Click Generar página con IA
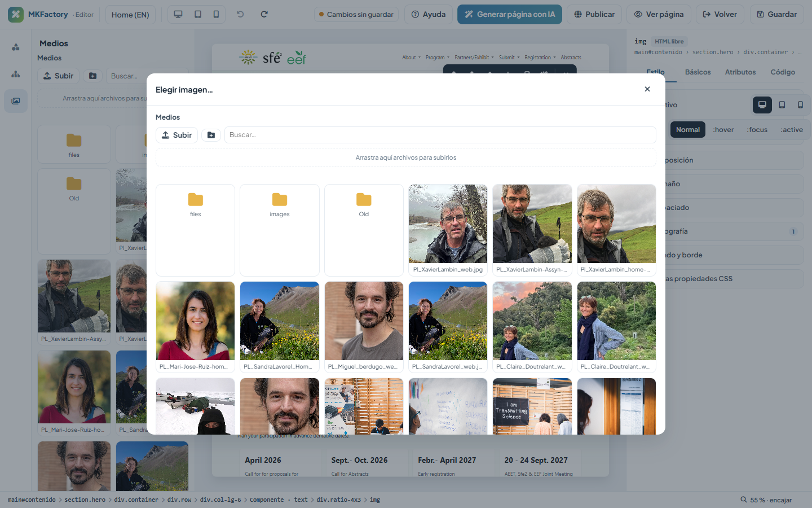812x508 pixels. point(510,15)
